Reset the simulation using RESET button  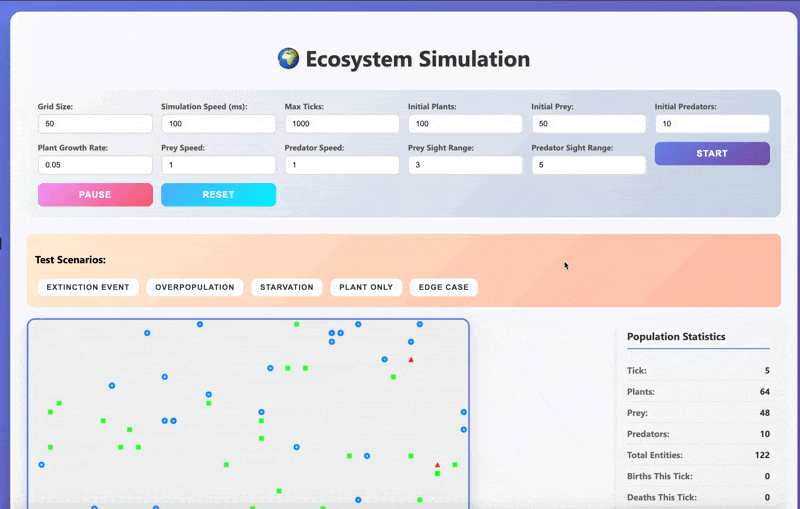click(x=218, y=194)
